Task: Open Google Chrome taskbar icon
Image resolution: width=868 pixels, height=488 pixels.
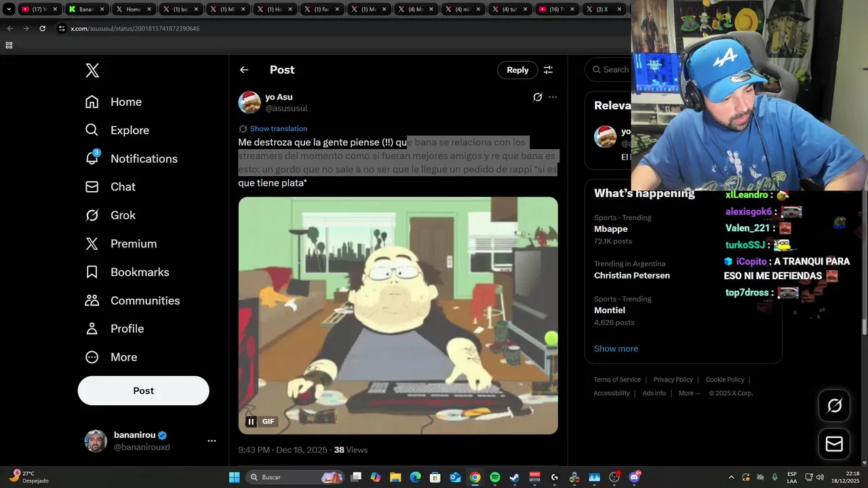Action: (475, 477)
